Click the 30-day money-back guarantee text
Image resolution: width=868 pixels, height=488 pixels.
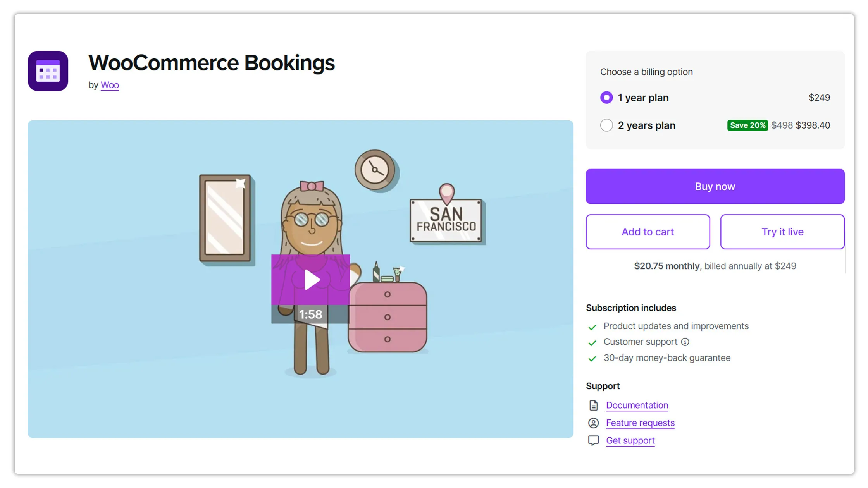pos(667,358)
